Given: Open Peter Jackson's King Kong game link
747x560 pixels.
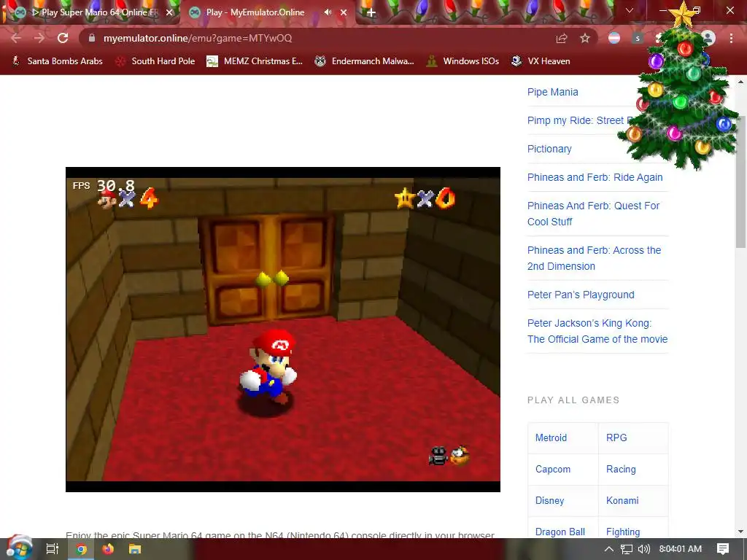Looking at the screenshot, I should click(597, 331).
